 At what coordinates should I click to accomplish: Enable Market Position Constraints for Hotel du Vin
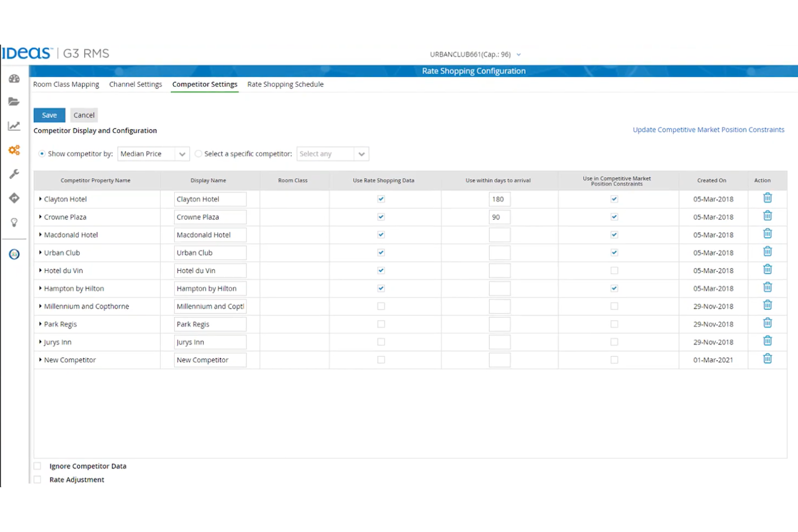[x=614, y=271]
